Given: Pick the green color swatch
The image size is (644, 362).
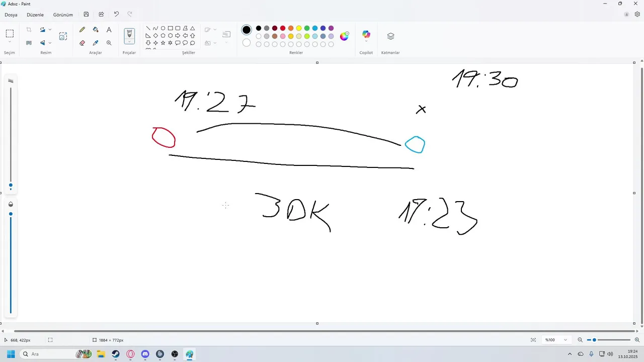Looking at the screenshot, I should tap(307, 28).
